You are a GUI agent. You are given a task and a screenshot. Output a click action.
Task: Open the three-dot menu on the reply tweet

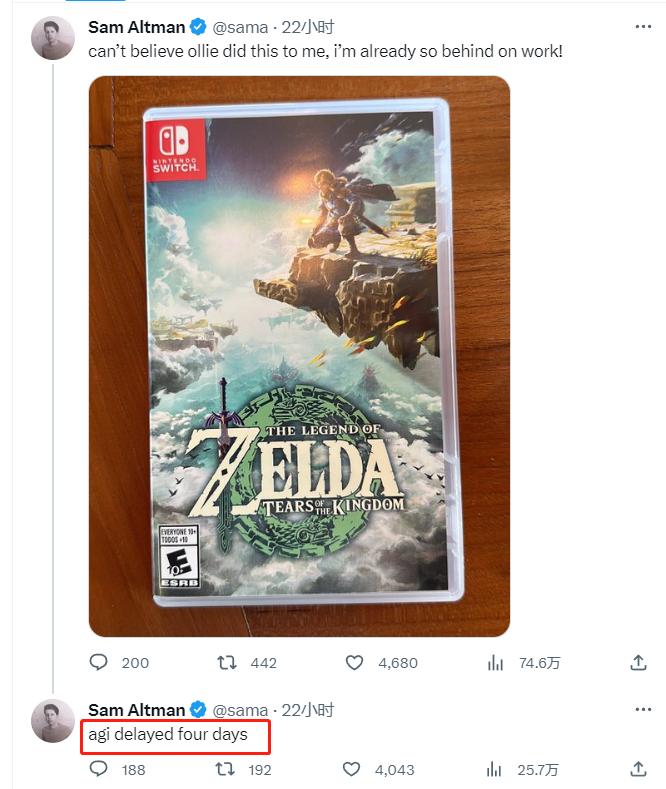click(643, 709)
